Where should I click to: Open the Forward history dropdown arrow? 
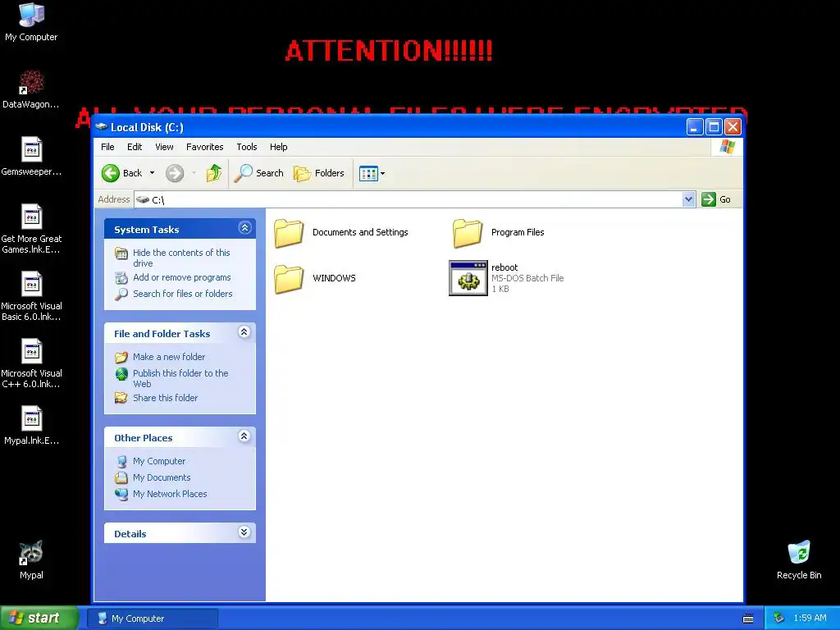[x=194, y=173]
